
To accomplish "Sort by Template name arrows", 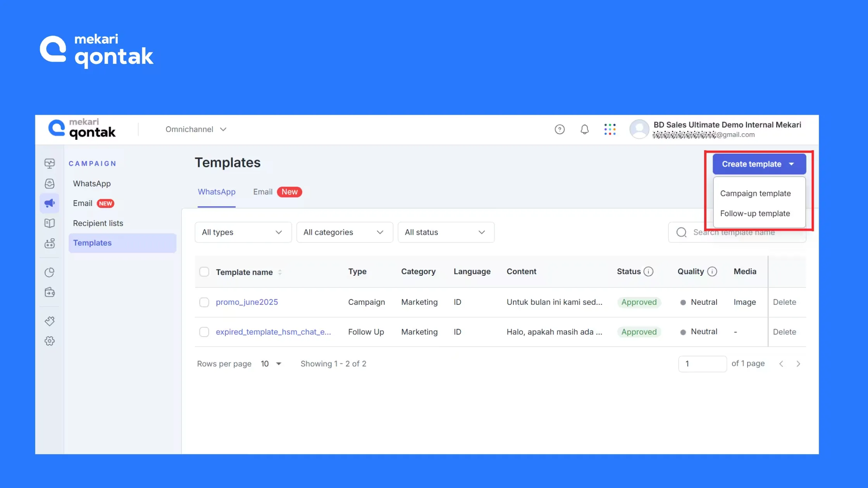I will (280, 272).
